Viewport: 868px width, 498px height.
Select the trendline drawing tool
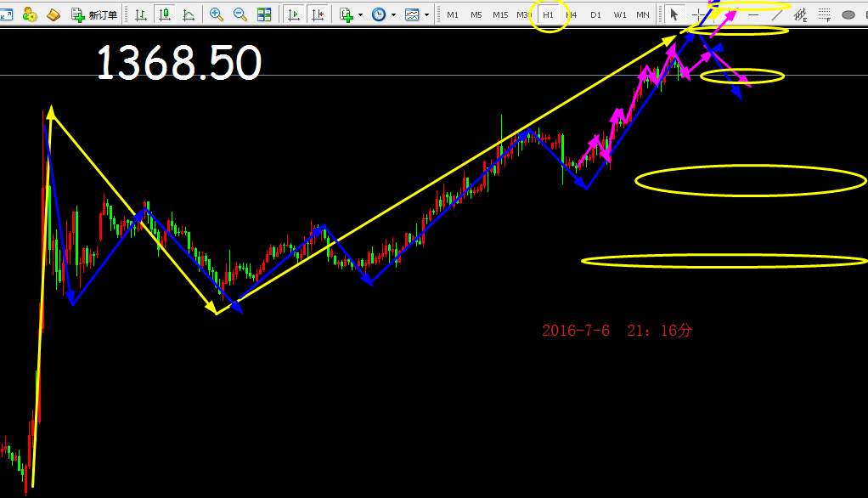[777, 15]
